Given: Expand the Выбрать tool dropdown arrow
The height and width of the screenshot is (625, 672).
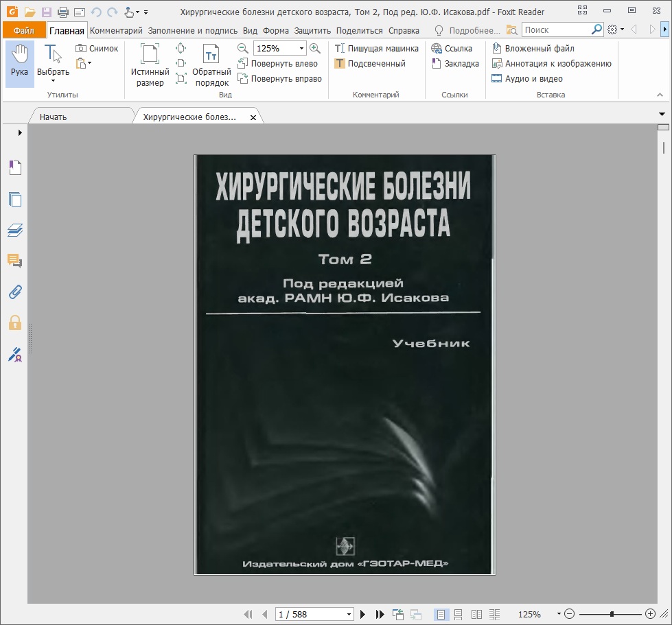Looking at the screenshot, I should [x=53, y=80].
